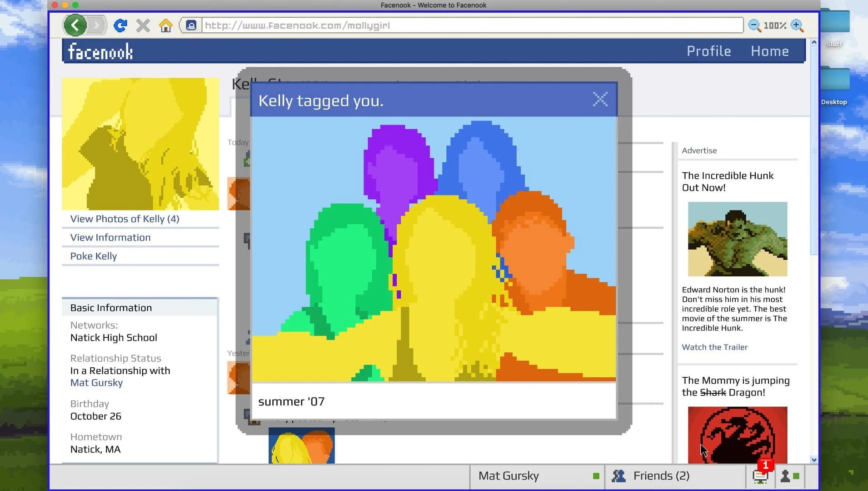868x491 pixels.
Task: Click the Watch the Trailer link
Action: [714, 347]
